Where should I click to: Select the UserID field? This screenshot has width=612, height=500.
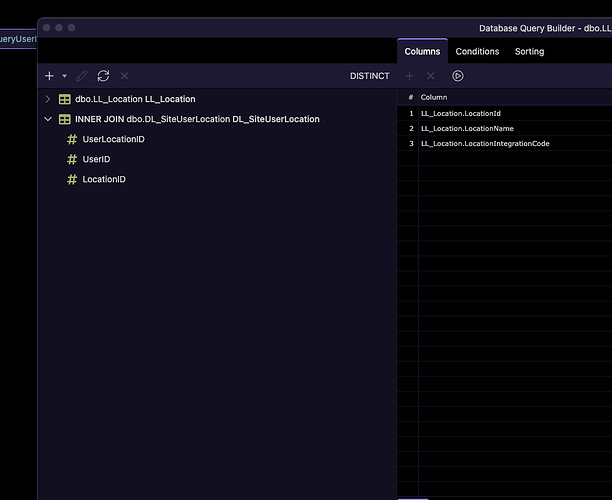pyautogui.click(x=96, y=159)
